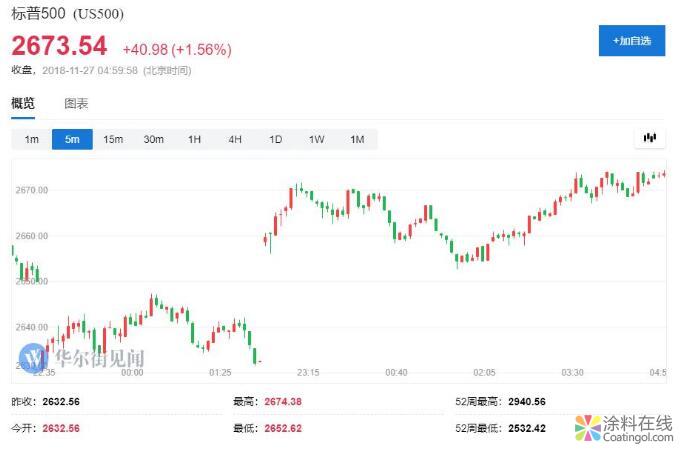Show the 1D daily chart

[275, 140]
